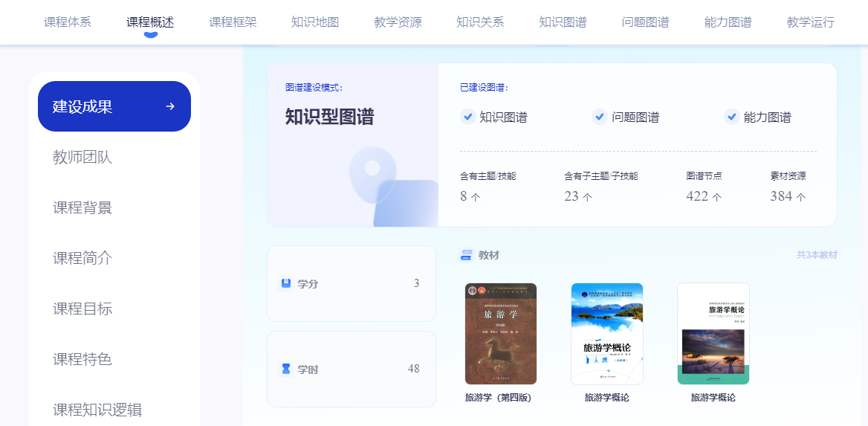Jump to 课程目标 section
Screen dimensions: 868x426
pyautogui.click(x=82, y=309)
